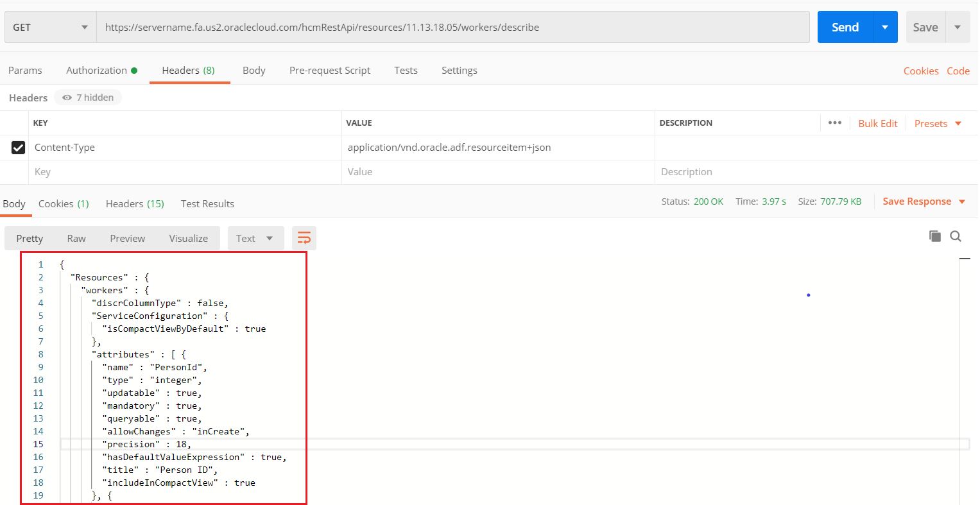
Task: Click Bulk Edit
Action: [878, 123]
